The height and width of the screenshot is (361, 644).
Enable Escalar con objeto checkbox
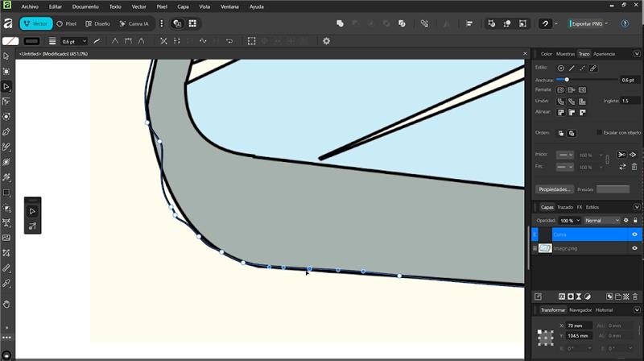599,132
